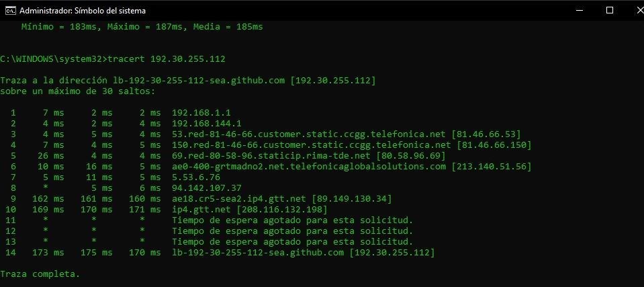Viewport: 644px width, 287px height.
Task: Minimize the Símbolo del sistema window
Action: click(580, 11)
